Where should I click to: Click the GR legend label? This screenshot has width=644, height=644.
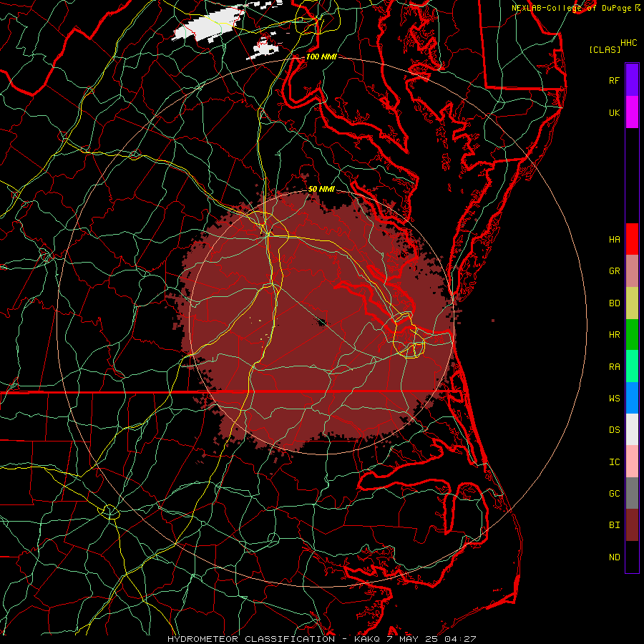(615, 271)
